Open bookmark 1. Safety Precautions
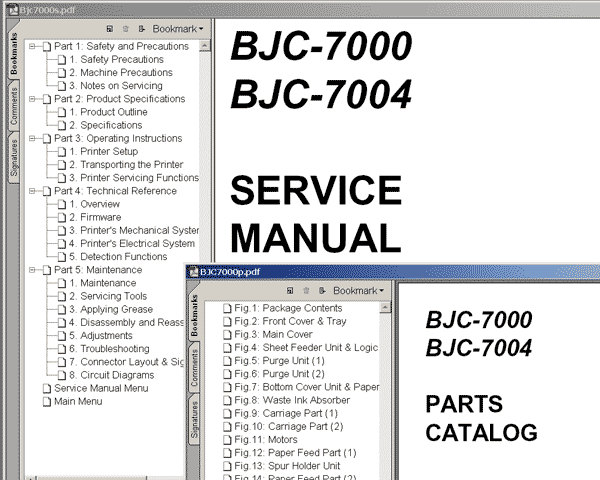Viewport: 600px width, 480px height. tap(116, 59)
